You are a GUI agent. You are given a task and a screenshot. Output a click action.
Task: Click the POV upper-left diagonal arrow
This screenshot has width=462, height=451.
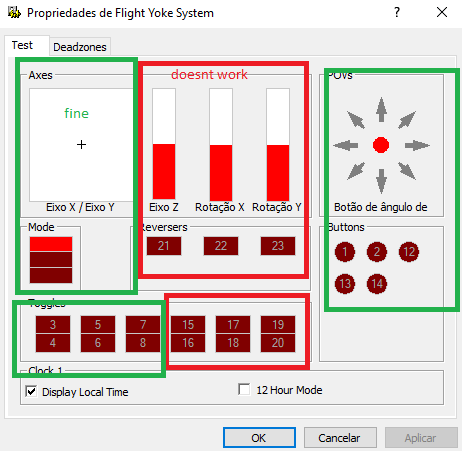click(x=356, y=120)
